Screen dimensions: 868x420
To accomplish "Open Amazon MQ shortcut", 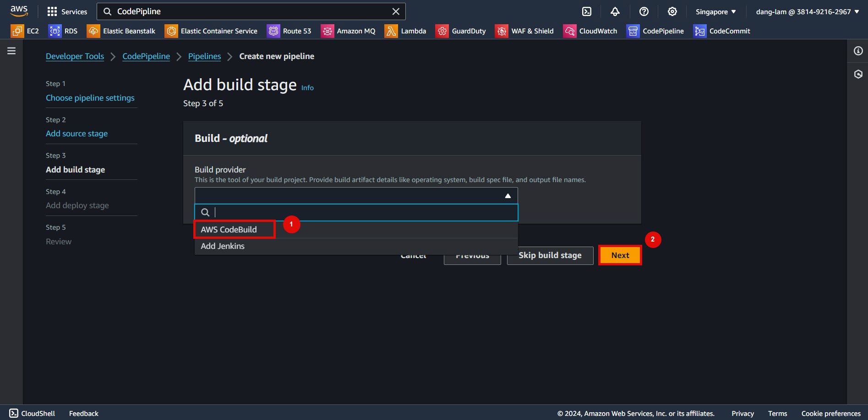I will [x=348, y=31].
